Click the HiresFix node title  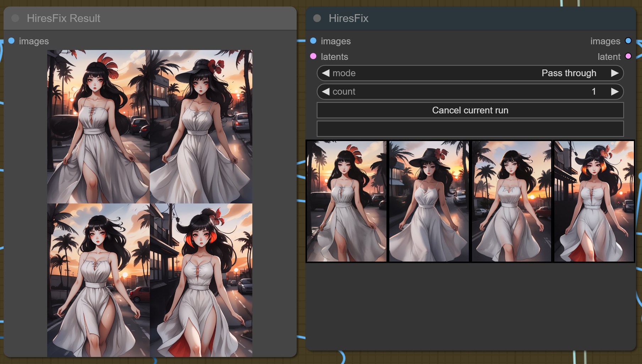point(349,18)
